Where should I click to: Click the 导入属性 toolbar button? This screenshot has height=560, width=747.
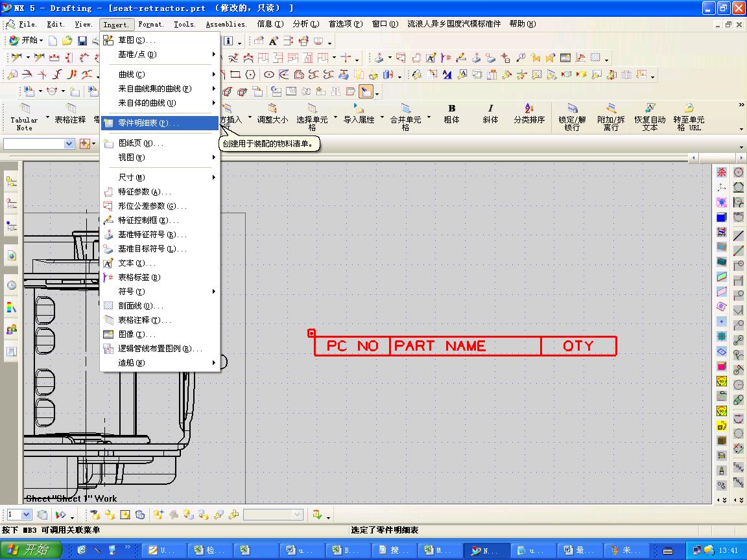click(x=359, y=114)
